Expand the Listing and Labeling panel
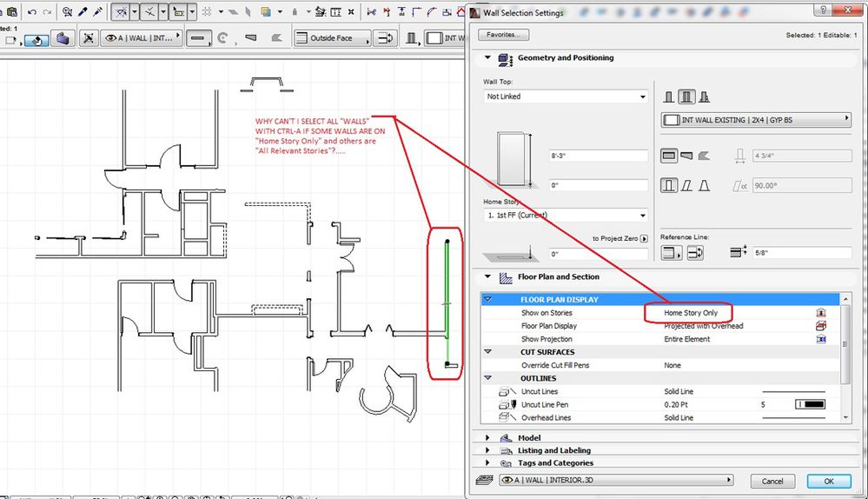 pyautogui.click(x=487, y=450)
